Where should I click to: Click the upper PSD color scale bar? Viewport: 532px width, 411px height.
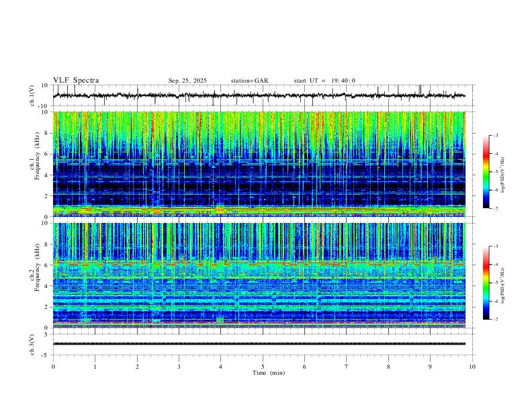coord(486,172)
